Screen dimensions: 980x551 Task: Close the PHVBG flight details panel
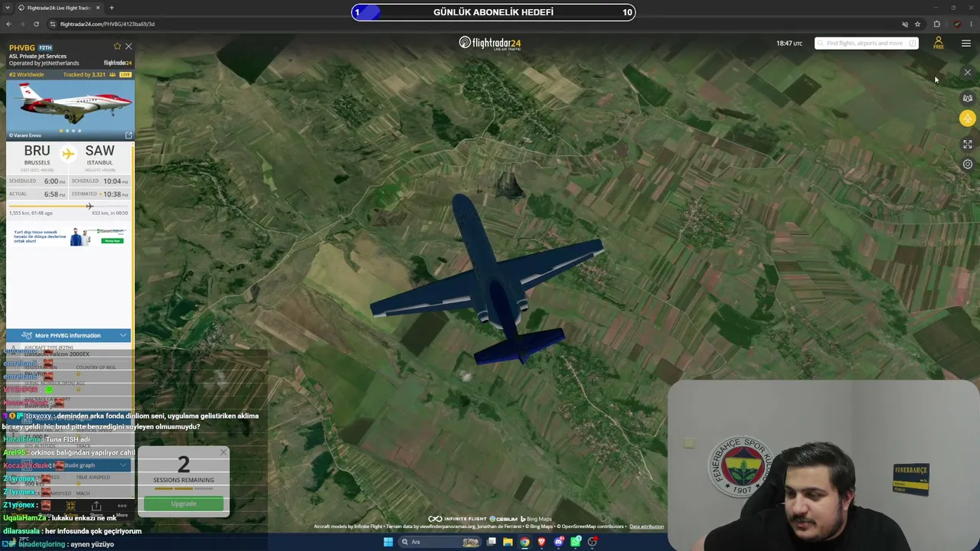(x=129, y=47)
